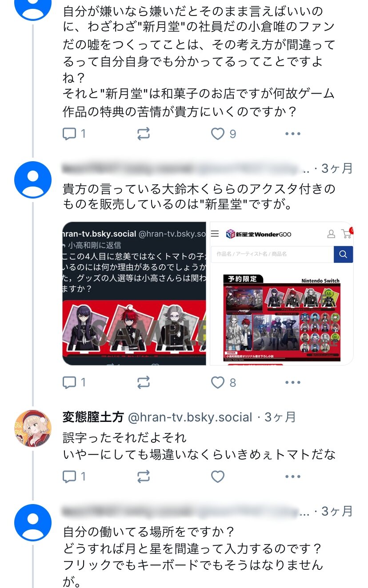Viewport: 368px width, 588px height.
Task: Repost the post with 8 likes
Action: coord(144,382)
